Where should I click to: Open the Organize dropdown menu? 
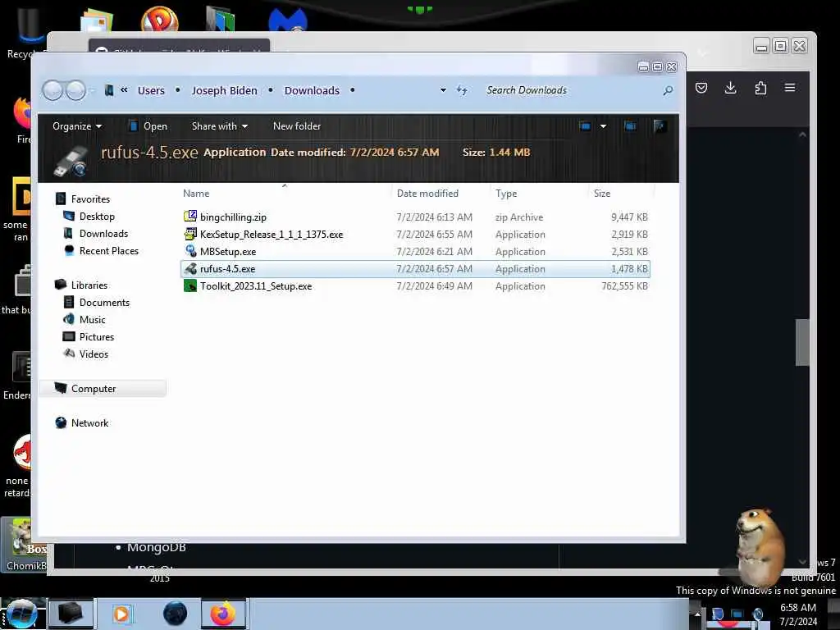click(77, 126)
